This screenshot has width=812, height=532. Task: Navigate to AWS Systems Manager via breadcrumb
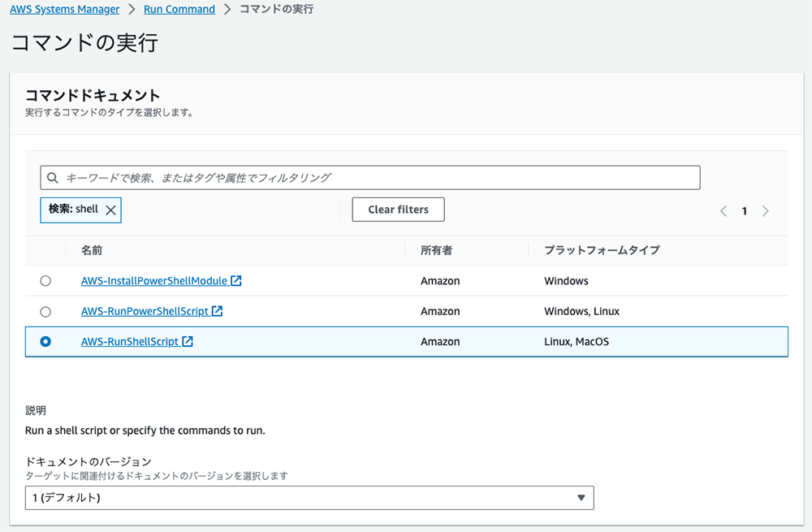[x=64, y=9]
